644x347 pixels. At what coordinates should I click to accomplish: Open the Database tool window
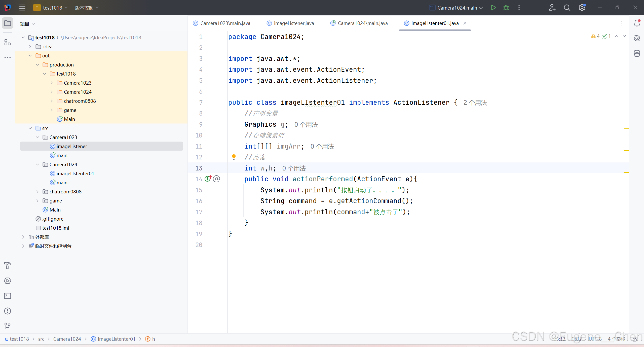click(x=637, y=53)
